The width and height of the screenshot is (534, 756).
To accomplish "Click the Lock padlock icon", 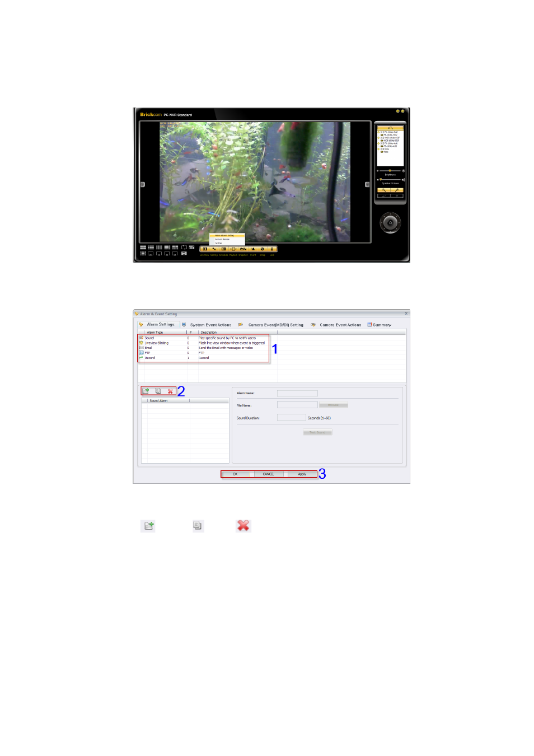I will 272,249.
